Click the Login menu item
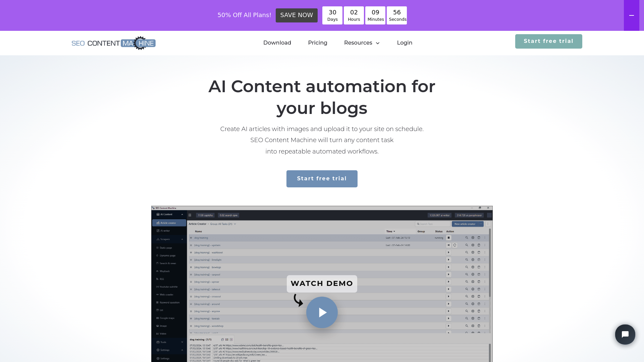 pyautogui.click(x=405, y=43)
